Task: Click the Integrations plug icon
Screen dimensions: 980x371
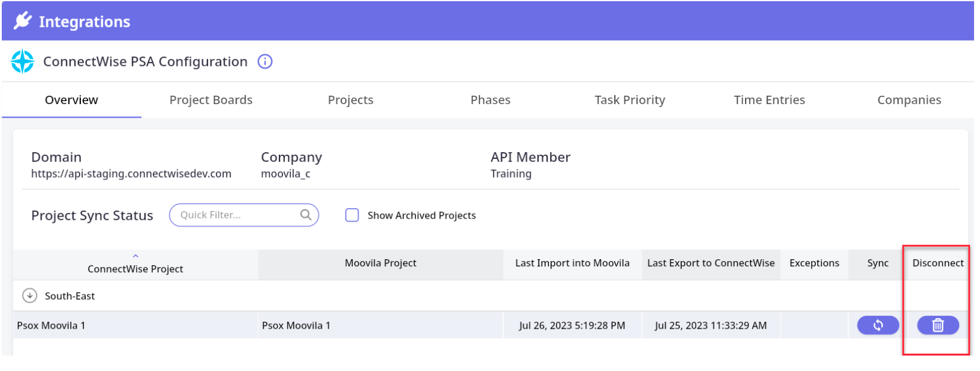Action: click(23, 21)
